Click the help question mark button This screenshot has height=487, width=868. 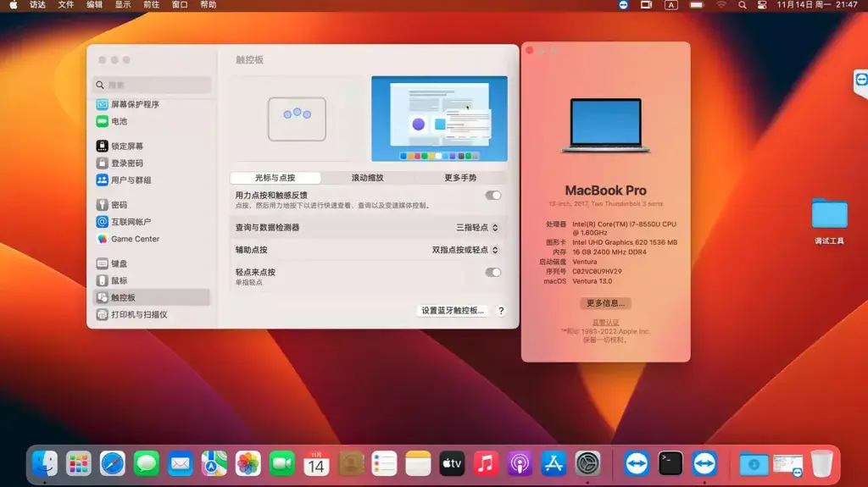pyautogui.click(x=501, y=311)
